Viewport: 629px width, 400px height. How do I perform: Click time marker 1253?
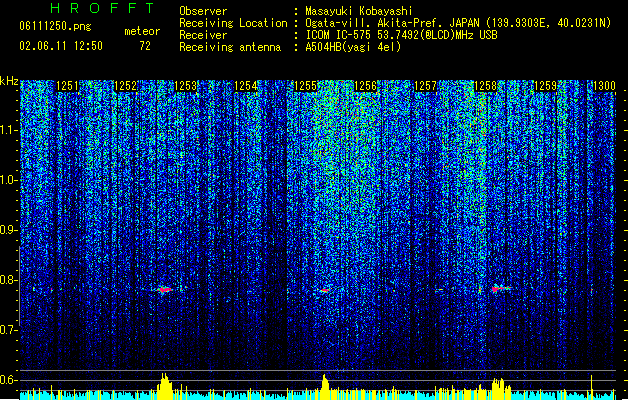186,86
